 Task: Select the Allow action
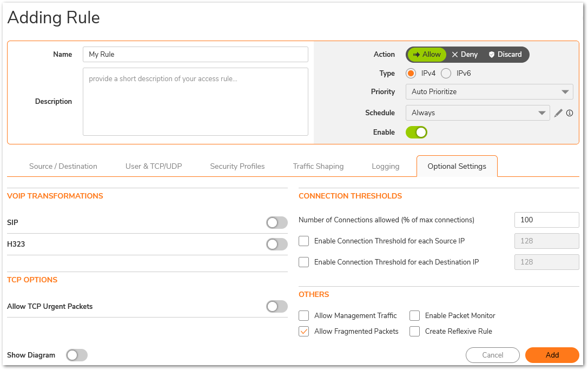point(427,54)
